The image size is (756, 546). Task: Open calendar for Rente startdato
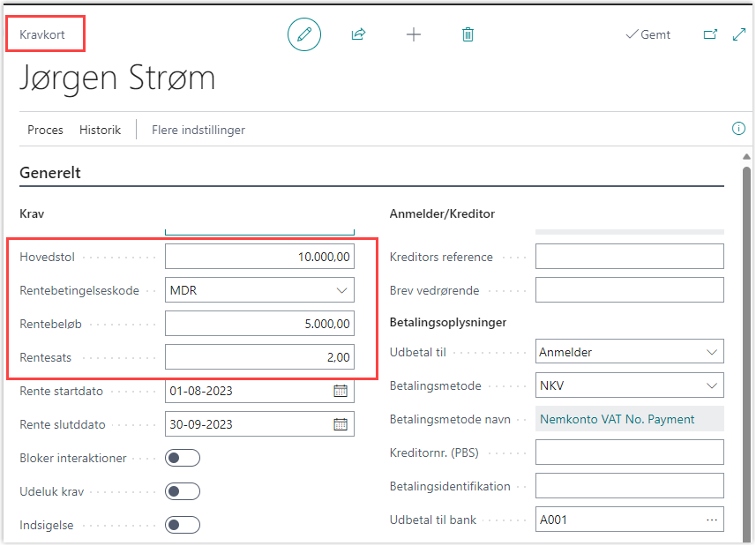(x=341, y=391)
